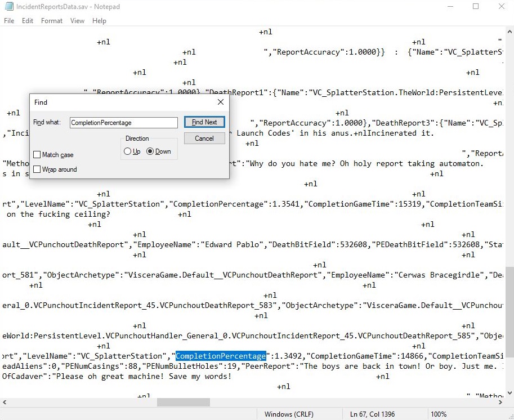This screenshot has width=514, height=420.
Task: Click the name "Cerwas Bracegirdle" in text
Action: (x=439, y=275)
